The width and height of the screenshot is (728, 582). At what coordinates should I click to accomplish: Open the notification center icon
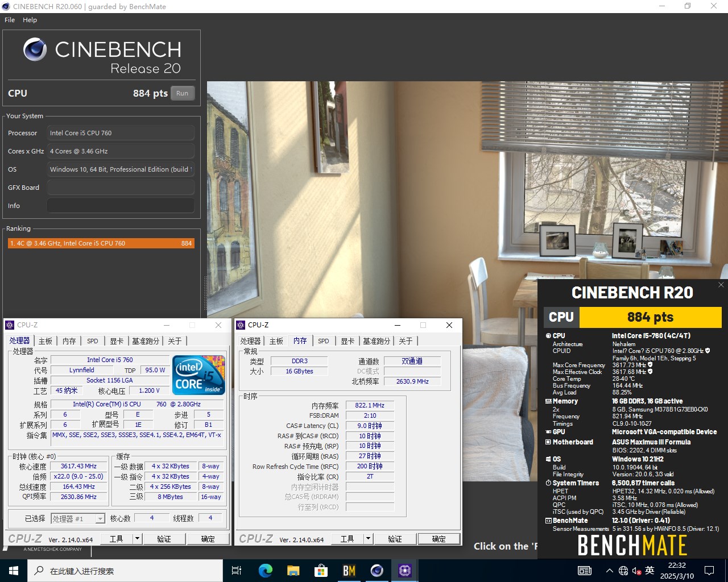tap(709, 571)
